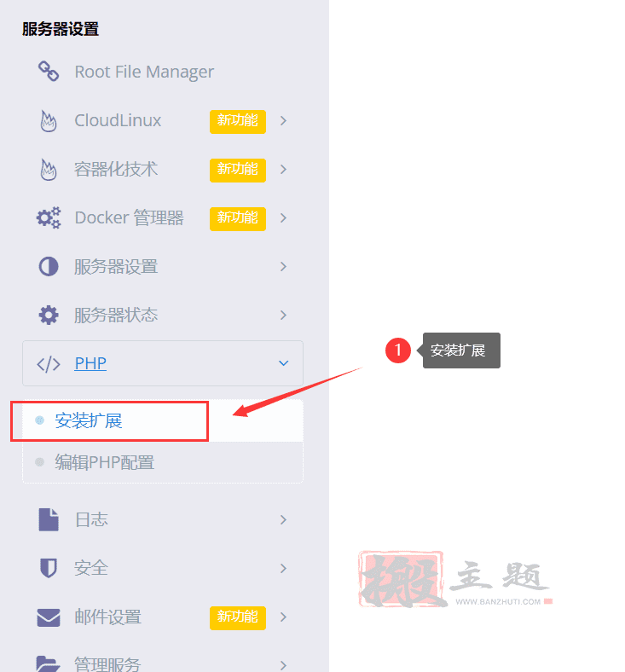This screenshot has width=625, height=672.
Task: Click the 新功能 badge beside 容器化技术
Action: (x=238, y=170)
